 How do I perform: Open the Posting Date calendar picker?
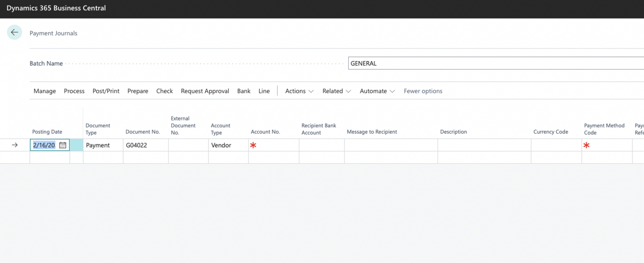click(63, 145)
